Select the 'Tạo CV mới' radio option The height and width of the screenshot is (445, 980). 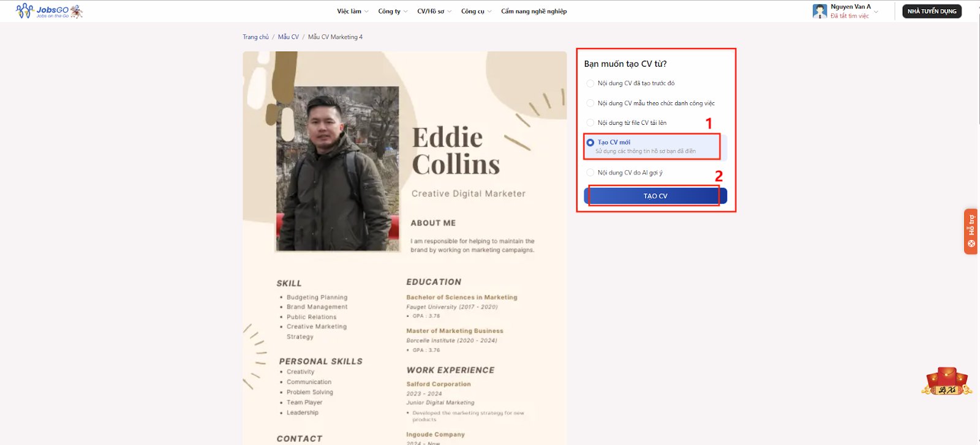(x=590, y=143)
